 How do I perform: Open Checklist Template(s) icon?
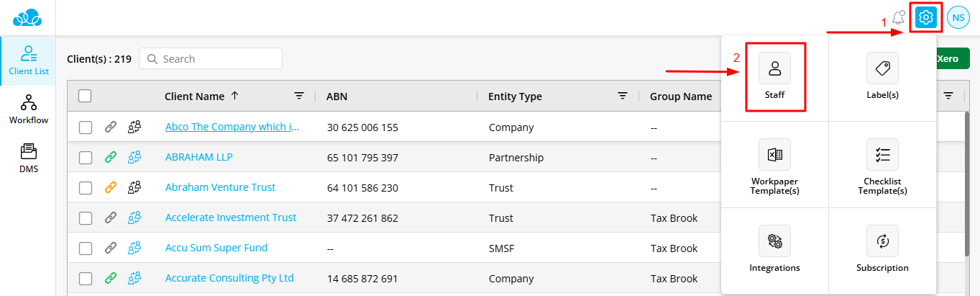point(882,155)
